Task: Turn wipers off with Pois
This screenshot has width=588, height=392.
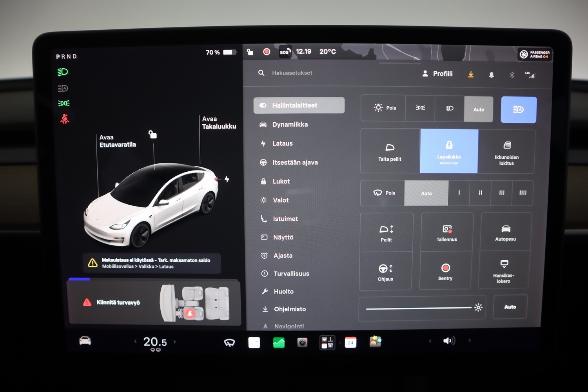Action: pos(383,193)
